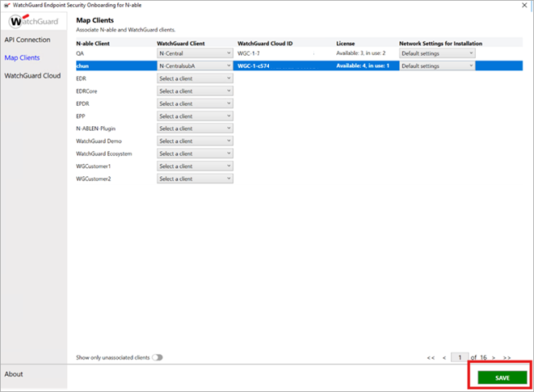Open WatchGuard Client dropdown for QA
The height and width of the screenshot is (392, 534).
tap(195, 53)
